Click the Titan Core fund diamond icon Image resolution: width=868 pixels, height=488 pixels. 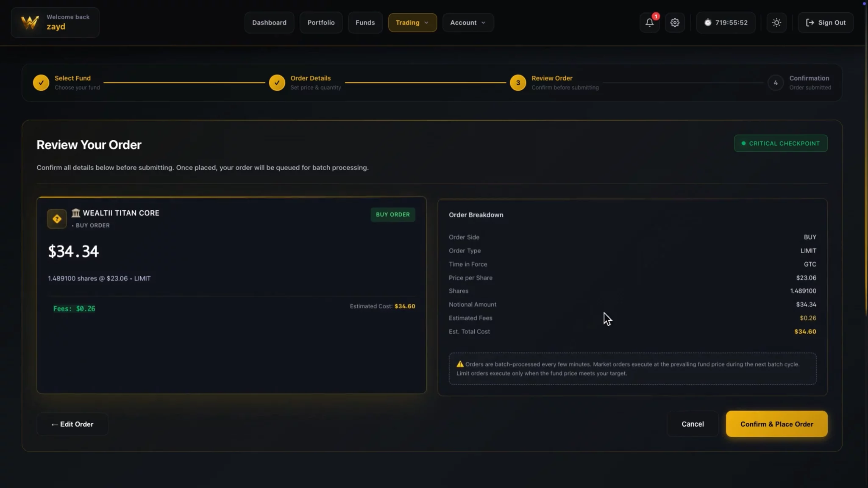pos(57,219)
